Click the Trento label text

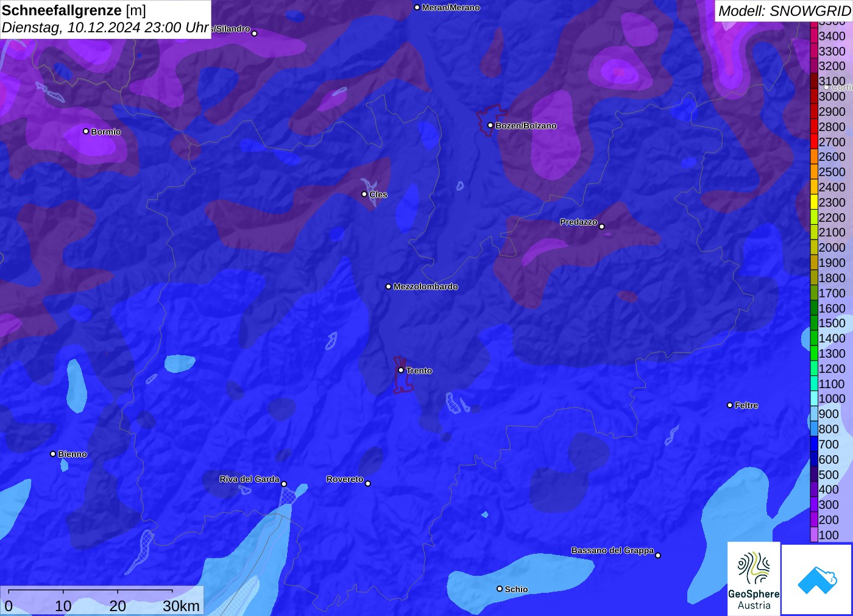point(419,370)
